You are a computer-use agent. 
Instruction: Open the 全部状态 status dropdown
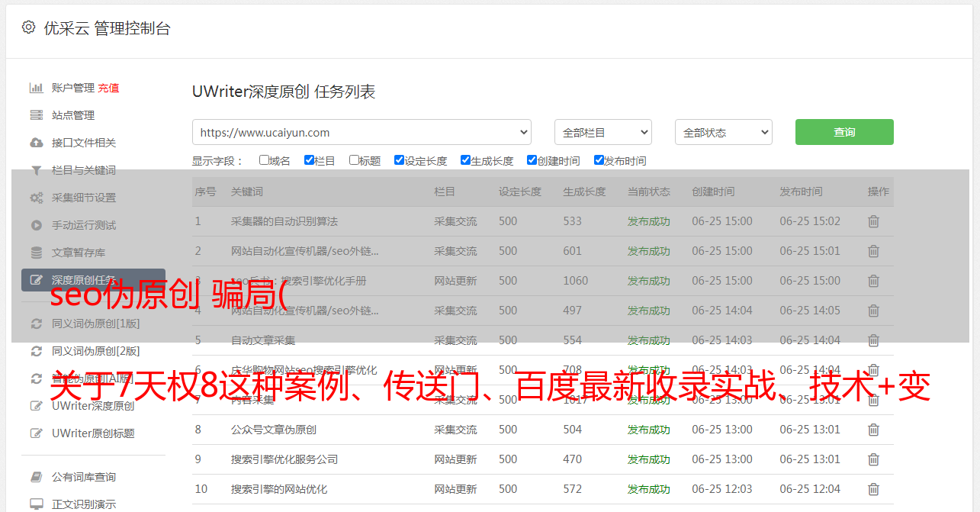723,132
